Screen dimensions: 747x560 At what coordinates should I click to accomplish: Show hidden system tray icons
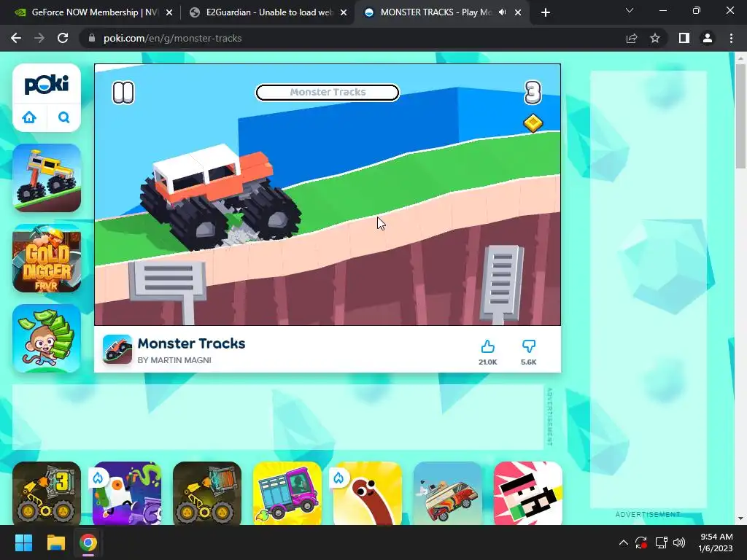(623, 542)
